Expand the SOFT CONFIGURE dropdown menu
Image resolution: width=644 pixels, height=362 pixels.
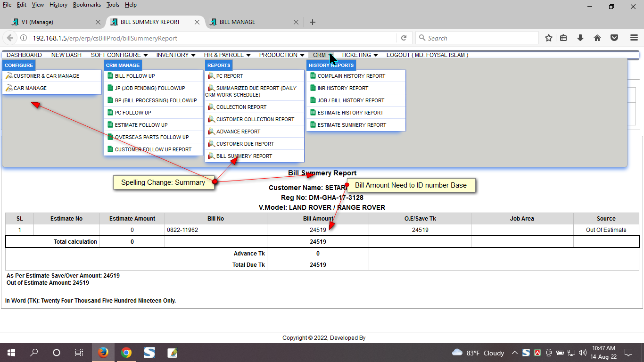119,55
